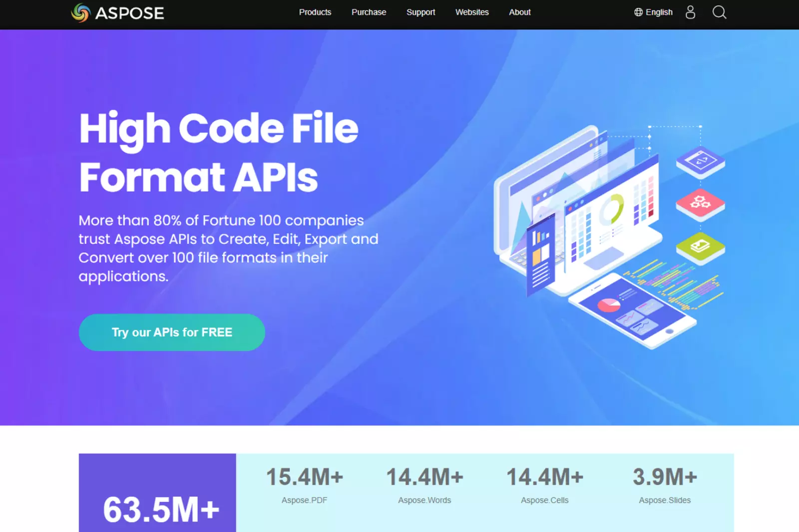Image resolution: width=799 pixels, height=532 pixels.
Task: Click the isometric devices illustration
Action: (x=609, y=237)
